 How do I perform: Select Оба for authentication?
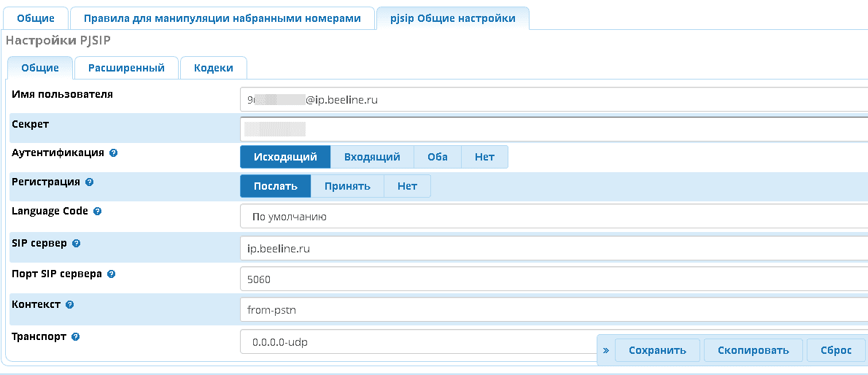(x=437, y=157)
